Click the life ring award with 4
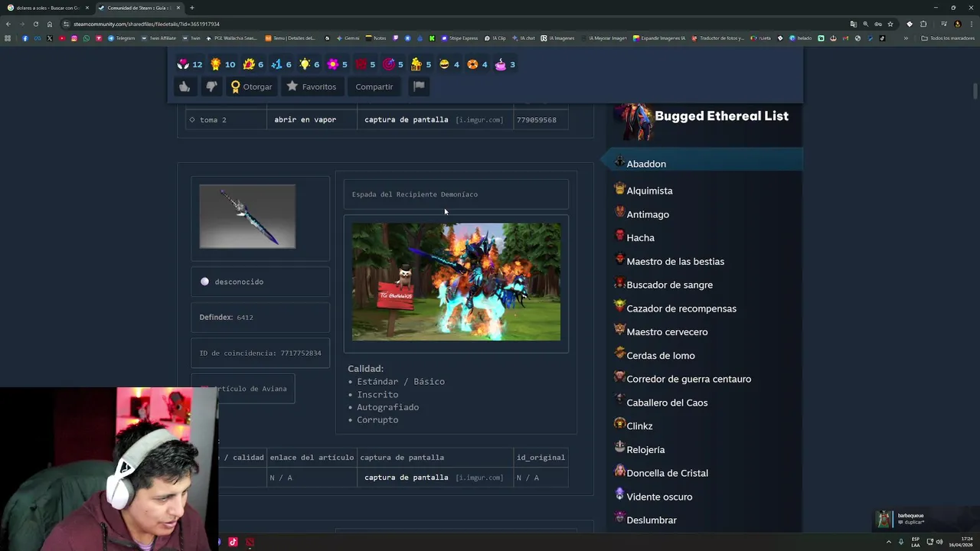This screenshot has height=551, width=980. [477, 64]
